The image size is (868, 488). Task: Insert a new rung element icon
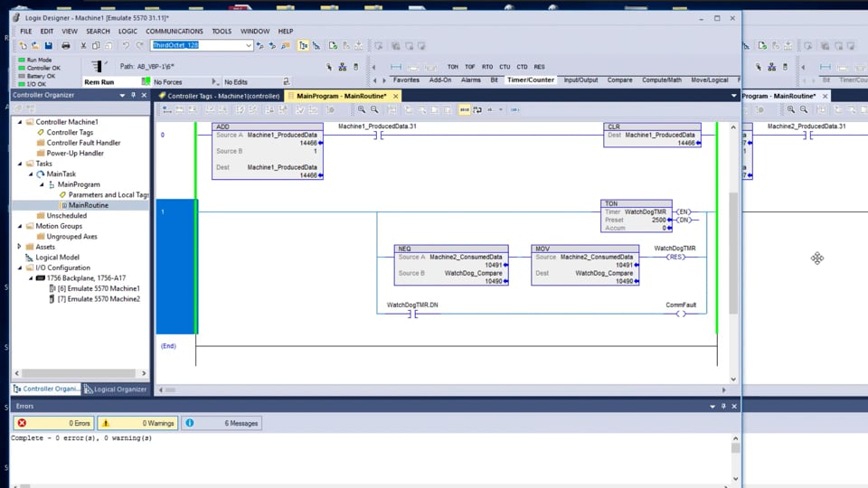396,67
